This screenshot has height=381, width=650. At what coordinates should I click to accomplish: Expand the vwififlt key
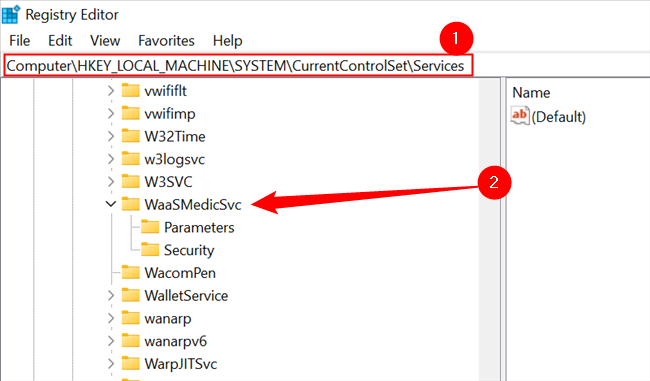111,91
